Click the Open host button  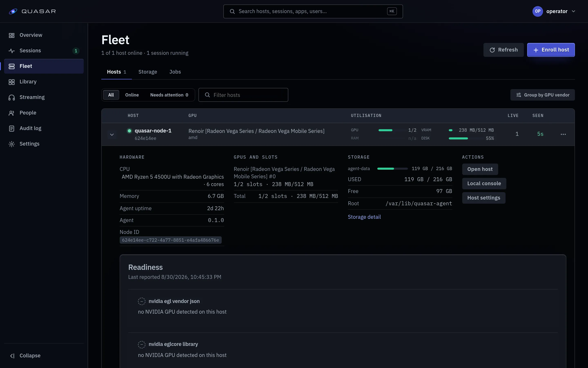[x=480, y=169]
